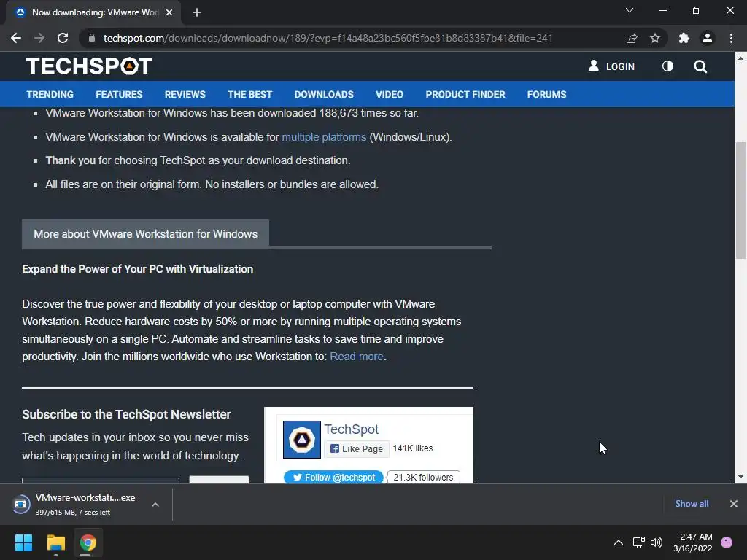747x560 pixels.
Task: Open the DOWNLOADS menu item
Action: click(324, 94)
